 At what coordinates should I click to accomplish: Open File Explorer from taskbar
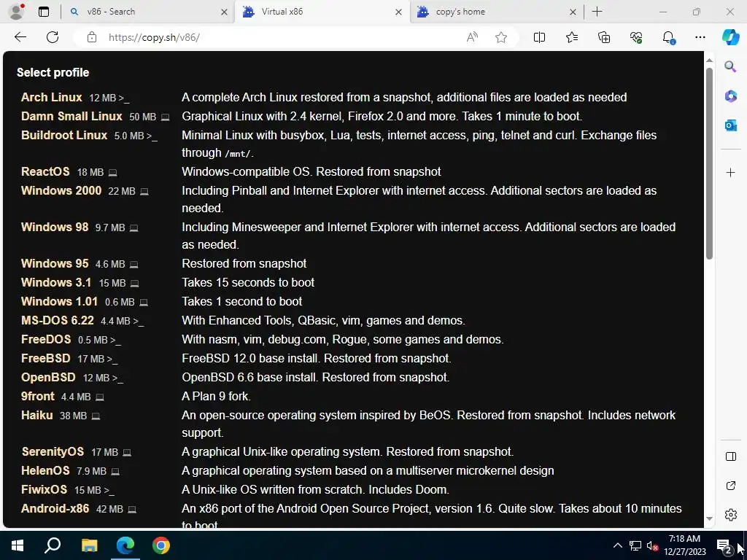[x=89, y=545]
